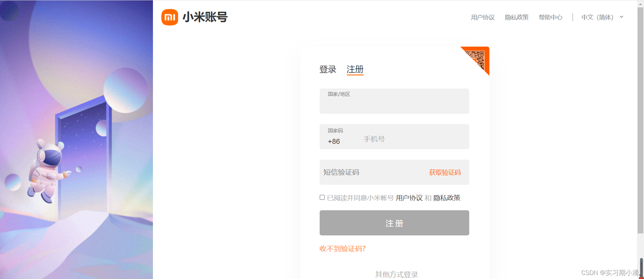This screenshot has width=644, height=279.
Task: Open the 中文(简体) language selector
Action: coord(597,17)
